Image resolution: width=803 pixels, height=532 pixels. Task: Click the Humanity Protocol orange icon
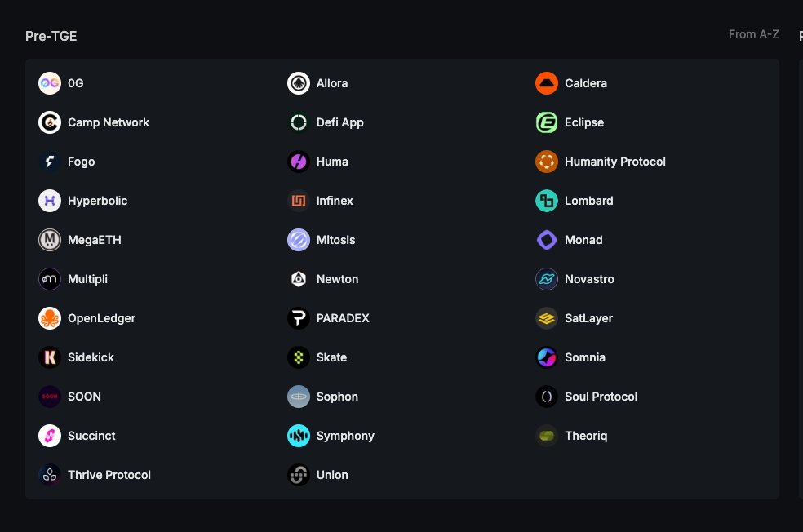[x=547, y=162]
